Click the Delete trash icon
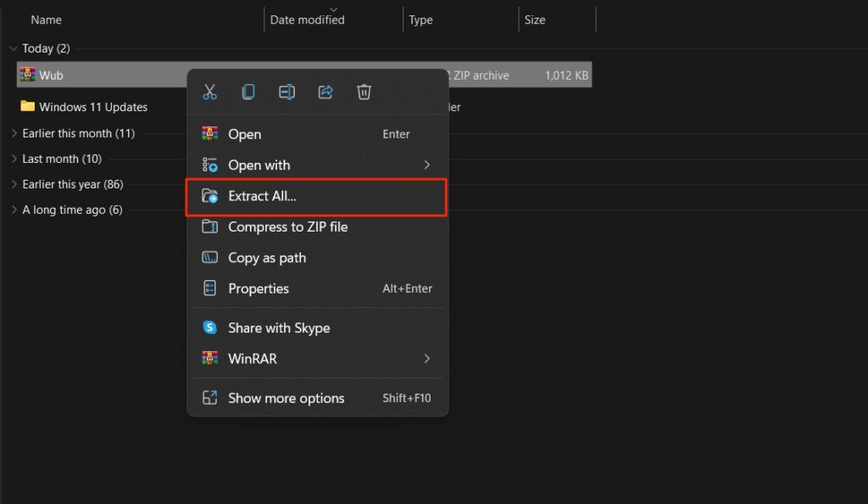Viewport: 868px width, 504px height. pos(364,92)
